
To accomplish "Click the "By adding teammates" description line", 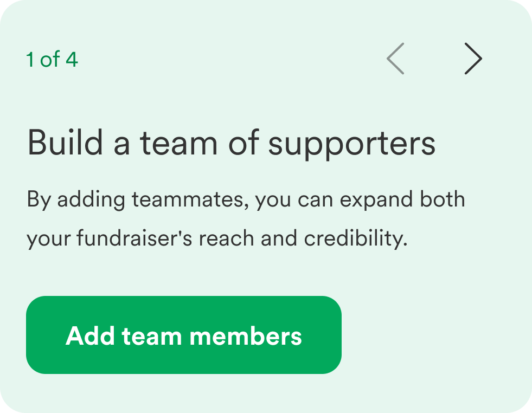I will 246,200.
